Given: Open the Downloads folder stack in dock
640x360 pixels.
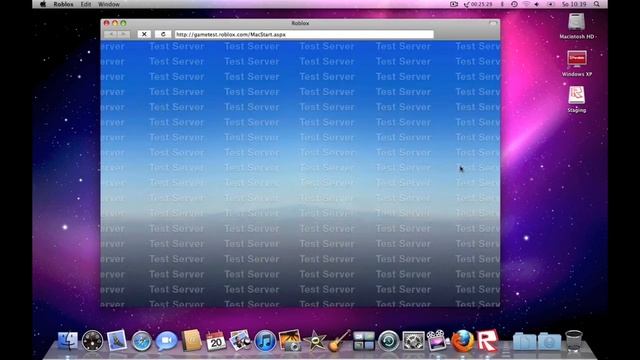Looking at the screenshot, I should 549,341.
